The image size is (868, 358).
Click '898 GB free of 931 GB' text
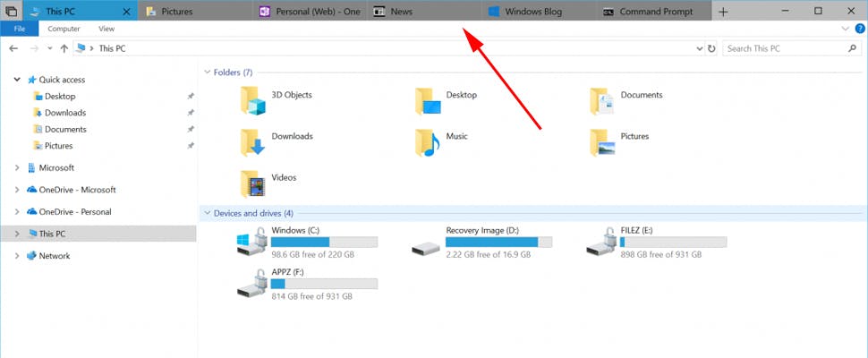[x=661, y=254]
